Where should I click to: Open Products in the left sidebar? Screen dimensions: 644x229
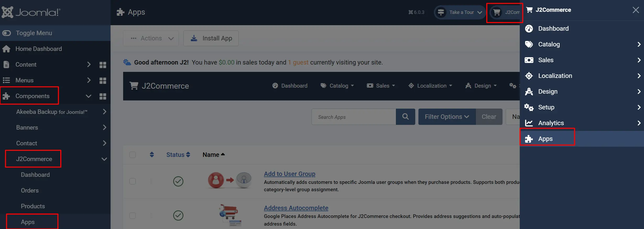click(33, 206)
